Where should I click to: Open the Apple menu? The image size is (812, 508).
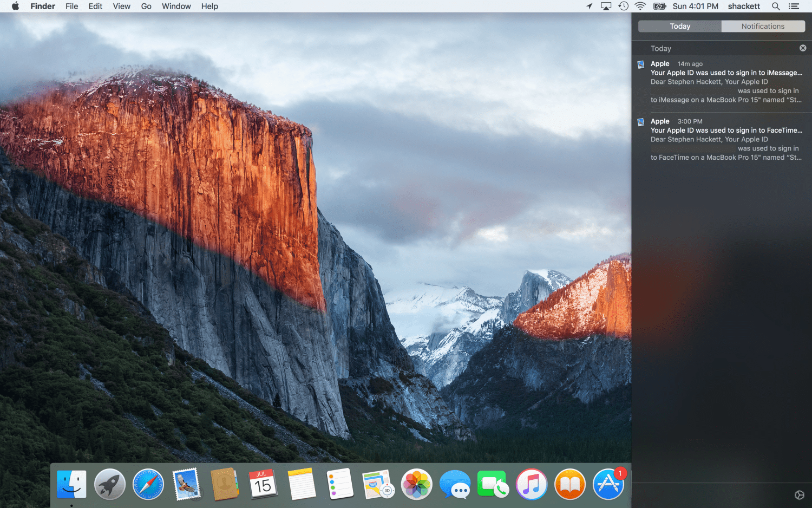point(15,6)
